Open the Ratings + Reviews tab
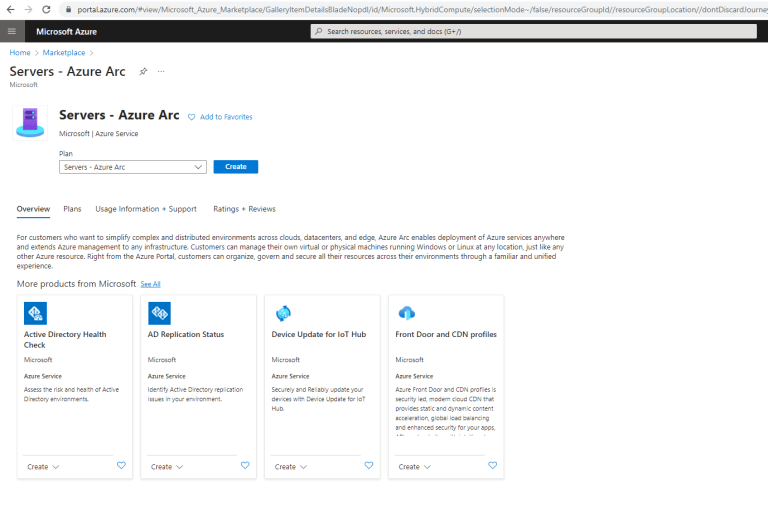The height and width of the screenshot is (505, 768). point(244,209)
